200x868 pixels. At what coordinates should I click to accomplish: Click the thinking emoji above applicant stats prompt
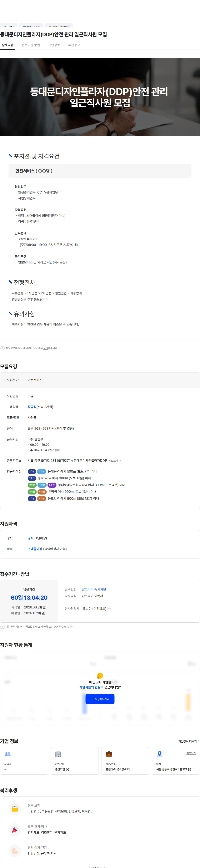[100, 676]
